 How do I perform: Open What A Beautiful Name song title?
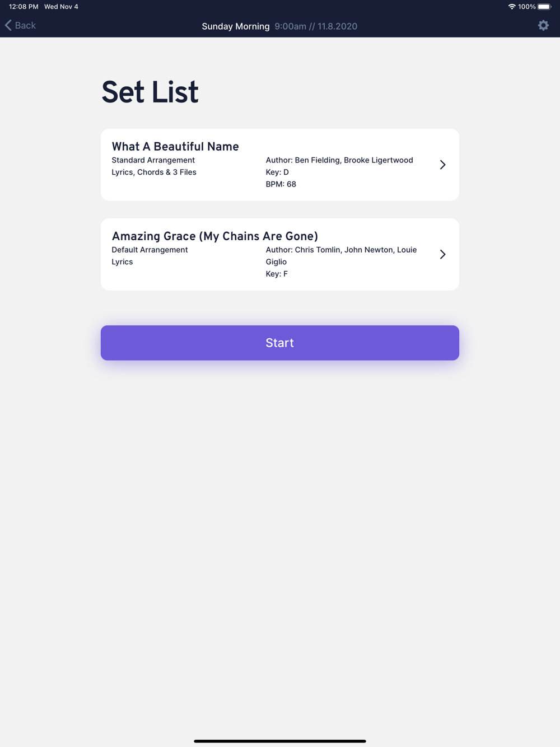click(x=175, y=147)
